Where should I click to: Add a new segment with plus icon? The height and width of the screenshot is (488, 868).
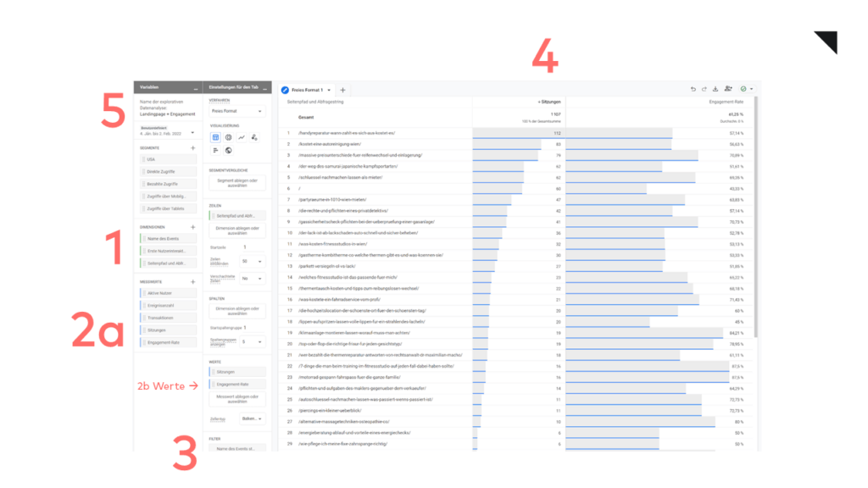[x=193, y=147]
